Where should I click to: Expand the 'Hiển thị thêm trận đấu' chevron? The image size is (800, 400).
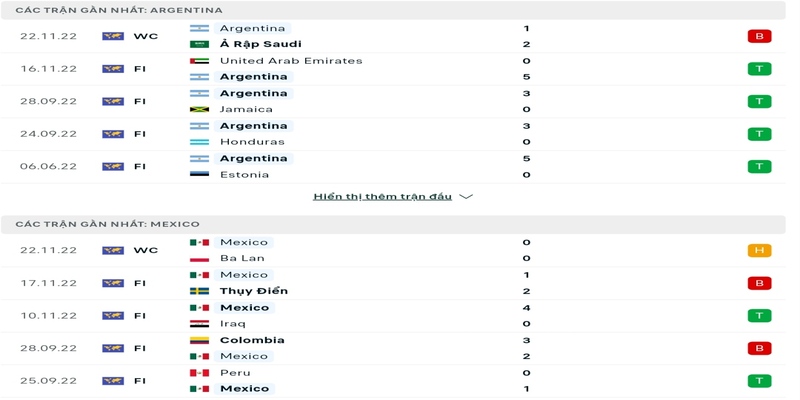(466, 197)
